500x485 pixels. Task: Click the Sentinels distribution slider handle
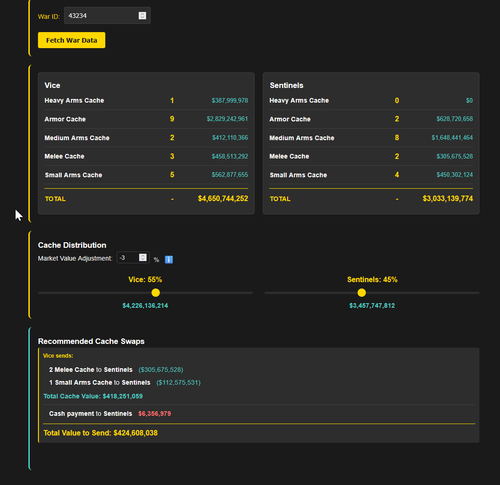click(x=362, y=293)
